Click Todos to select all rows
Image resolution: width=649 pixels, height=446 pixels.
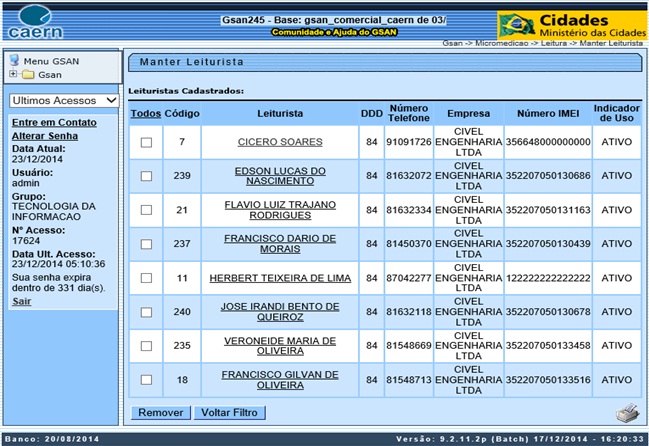coord(146,113)
